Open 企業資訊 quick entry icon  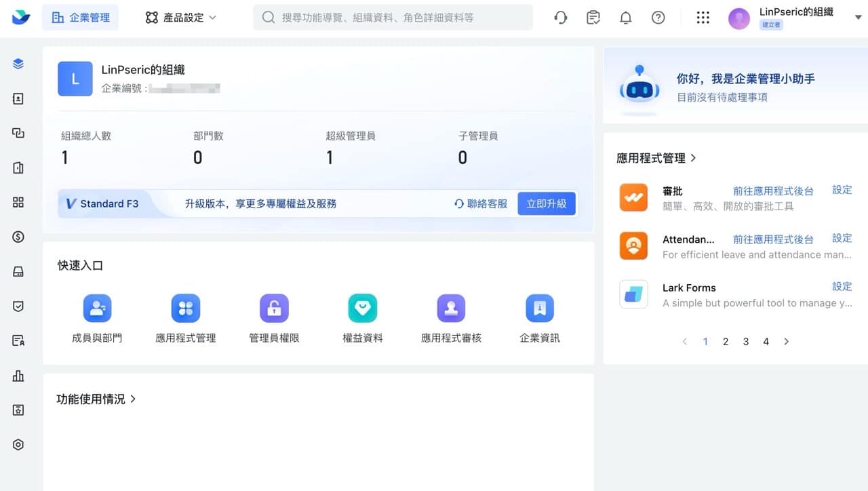540,309
